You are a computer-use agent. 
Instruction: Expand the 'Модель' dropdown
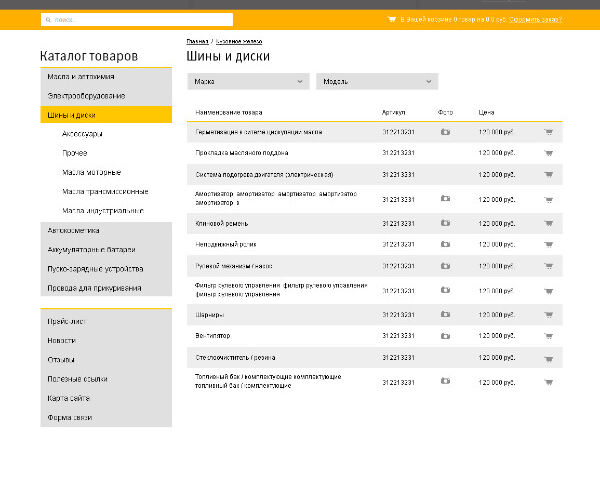coord(377,82)
